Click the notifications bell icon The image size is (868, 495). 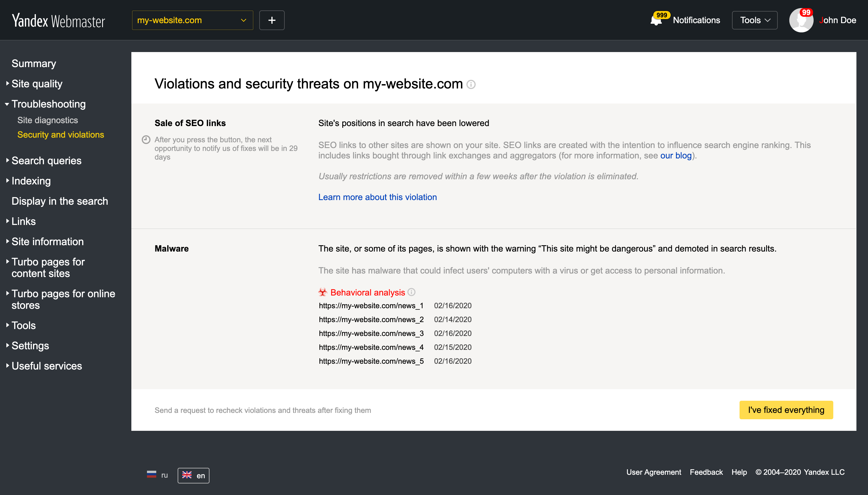(x=656, y=21)
